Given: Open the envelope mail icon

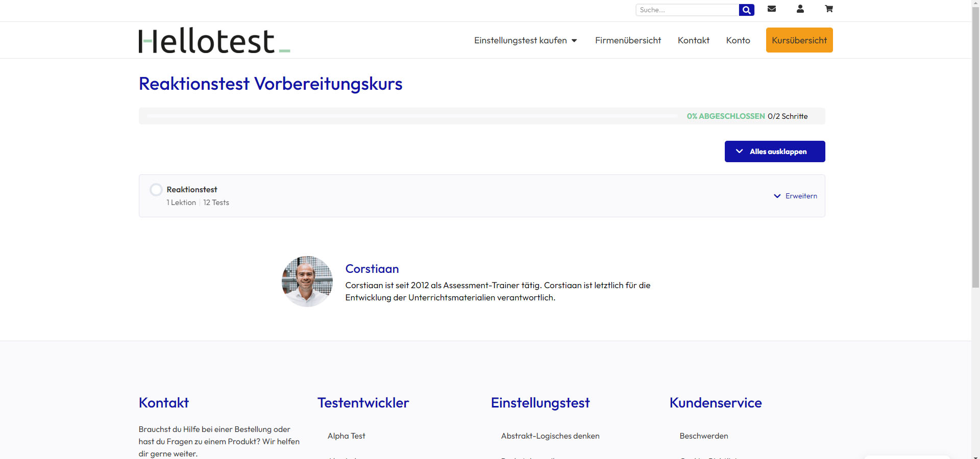Looking at the screenshot, I should click(x=772, y=9).
